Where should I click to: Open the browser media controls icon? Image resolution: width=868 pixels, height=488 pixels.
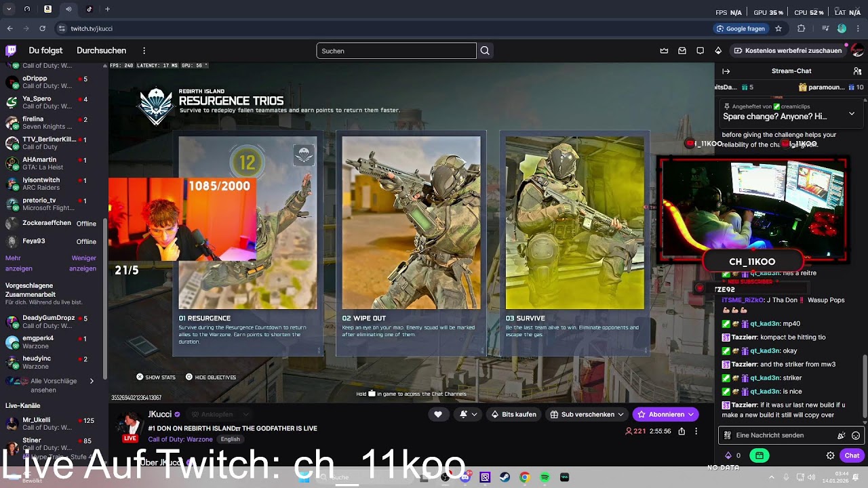[x=825, y=28]
